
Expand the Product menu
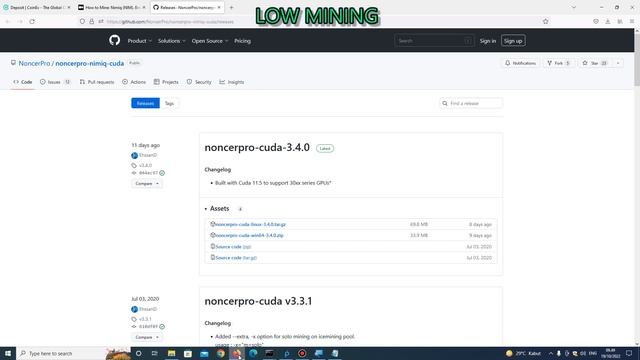click(x=140, y=41)
